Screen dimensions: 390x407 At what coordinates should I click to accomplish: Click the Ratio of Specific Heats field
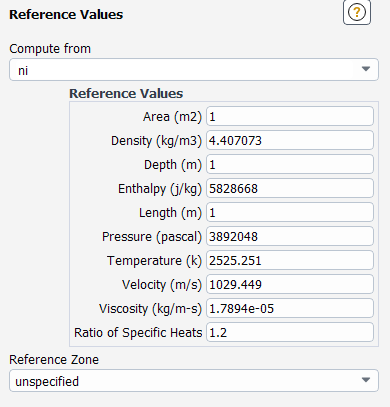click(290, 332)
